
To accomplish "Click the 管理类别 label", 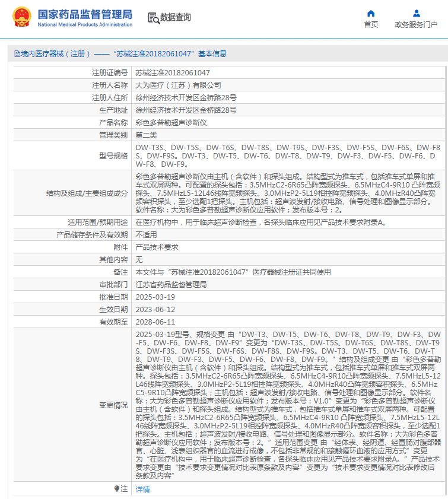I will click(113, 135).
